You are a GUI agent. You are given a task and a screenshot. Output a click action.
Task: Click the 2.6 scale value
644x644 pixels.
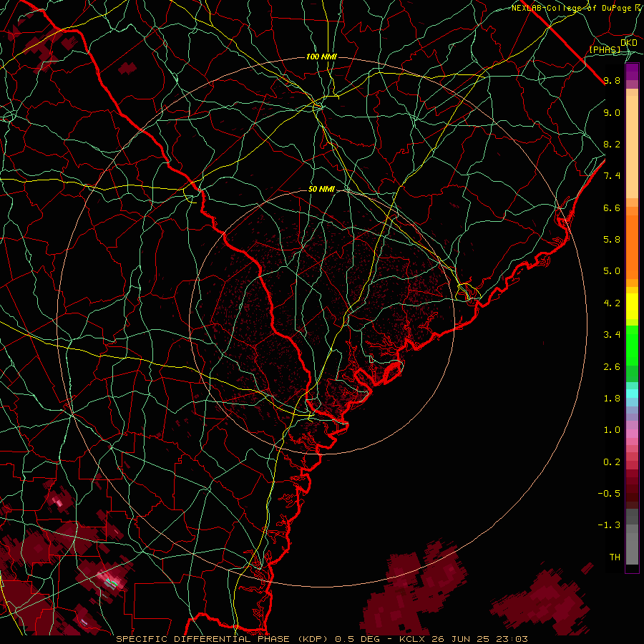click(612, 367)
